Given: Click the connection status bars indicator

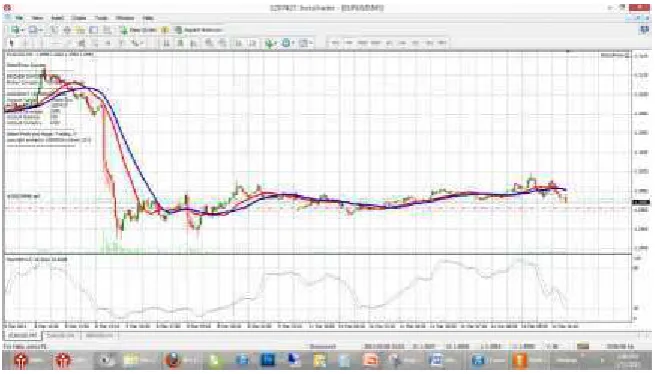Looking at the screenshot, I should pyautogui.click(x=583, y=346).
